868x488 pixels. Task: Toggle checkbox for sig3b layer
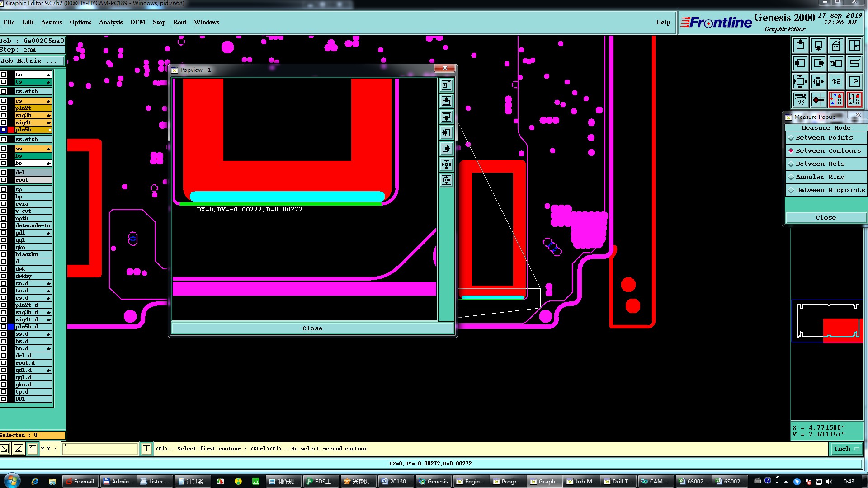tap(4, 115)
